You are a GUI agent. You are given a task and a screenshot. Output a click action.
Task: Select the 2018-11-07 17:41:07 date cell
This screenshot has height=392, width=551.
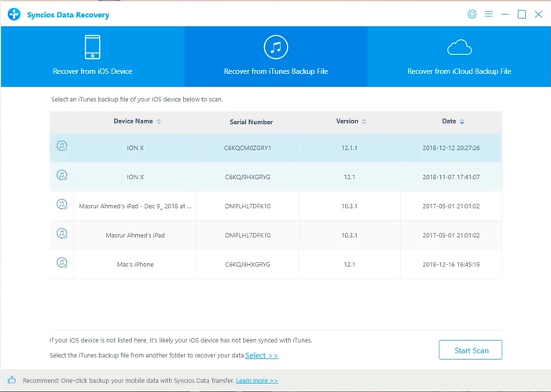(x=451, y=177)
